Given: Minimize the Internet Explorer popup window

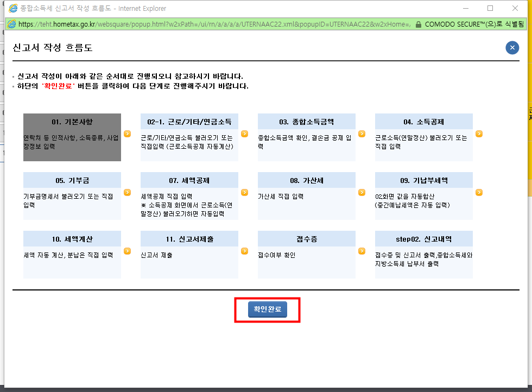Looking at the screenshot, I should [x=466, y=8].
